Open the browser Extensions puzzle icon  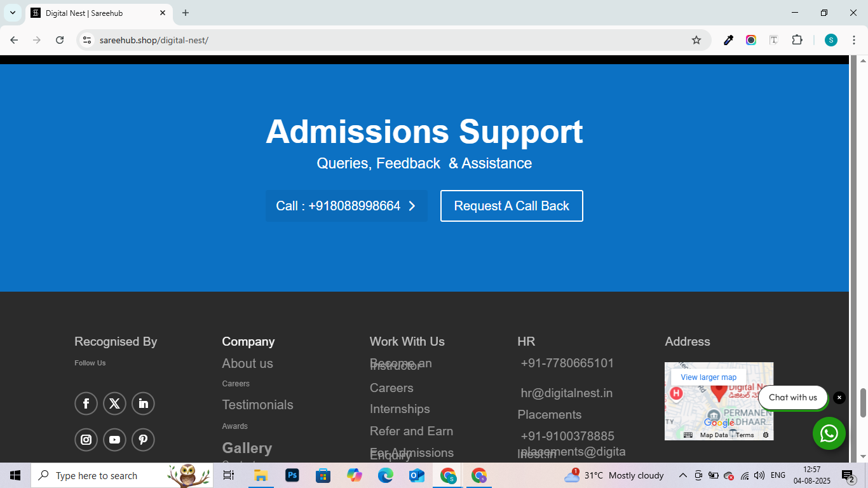pos(797,40)
